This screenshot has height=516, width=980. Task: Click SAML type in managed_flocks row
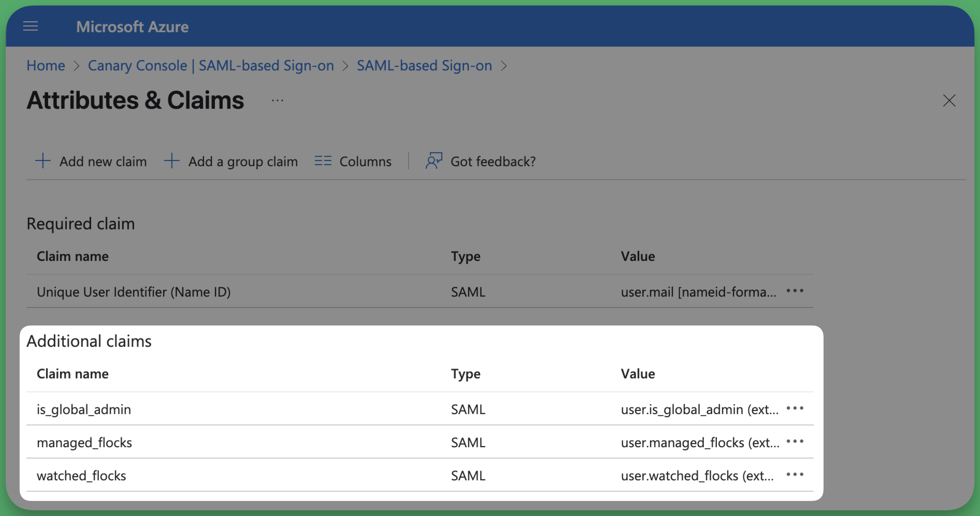tap(468, 443)
